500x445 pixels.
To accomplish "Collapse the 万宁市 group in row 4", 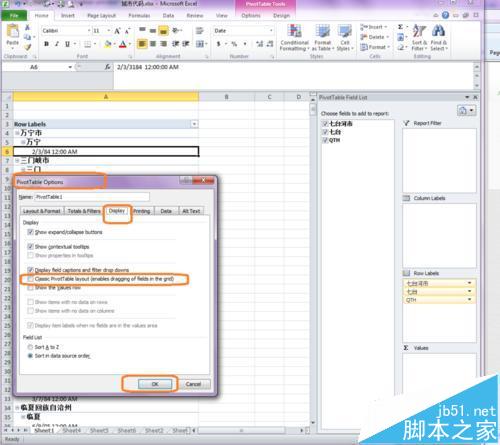I will point(17,133).
